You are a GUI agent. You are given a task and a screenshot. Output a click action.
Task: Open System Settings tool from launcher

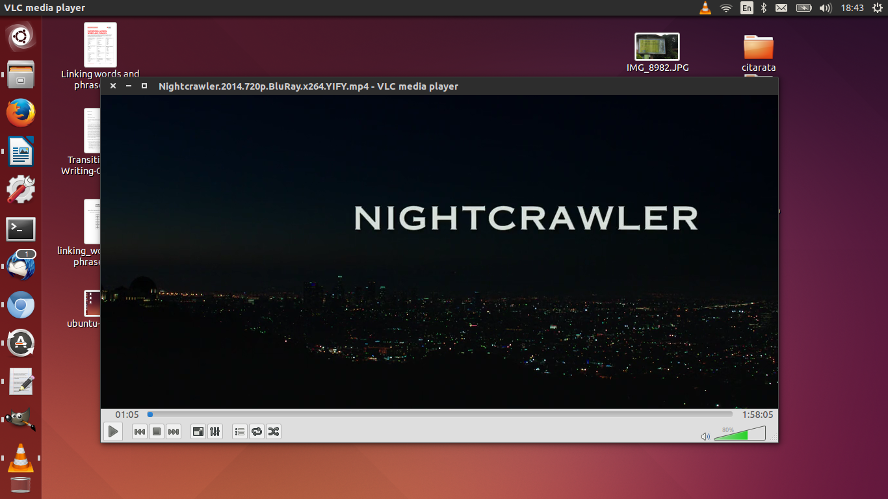click(x=20, y=190)
